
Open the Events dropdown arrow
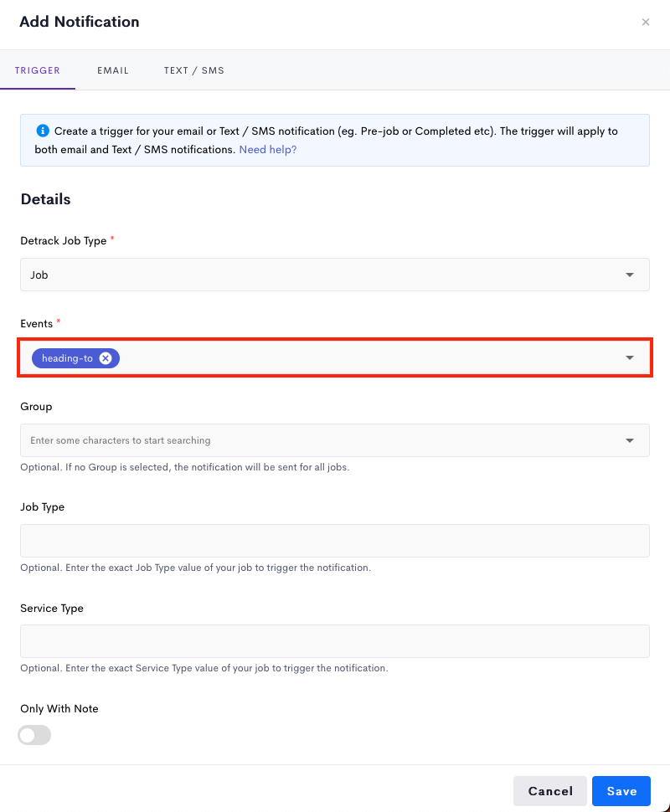point(630,357)
